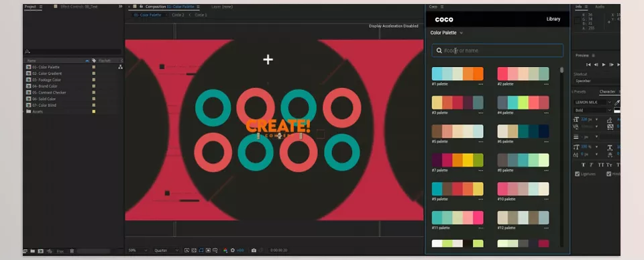This screenshot has width=644, height=260.
Task: Click play button in Preview panel
Action: point(604,64)
